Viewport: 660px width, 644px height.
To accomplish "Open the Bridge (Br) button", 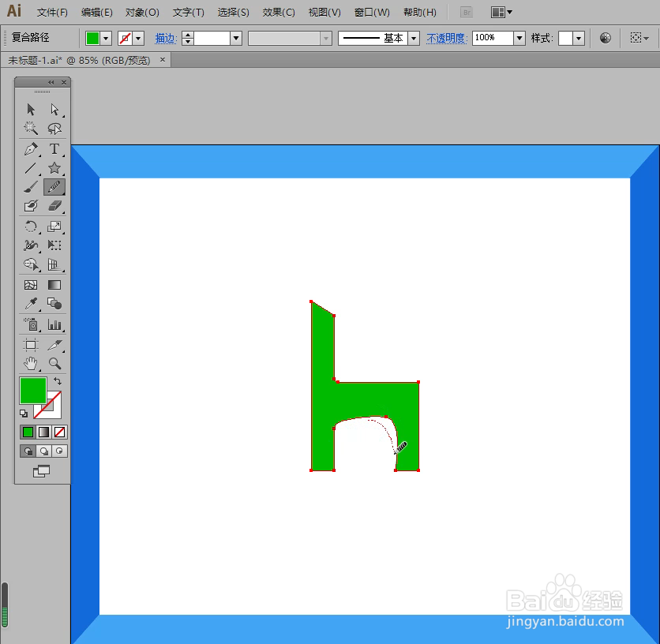I will (x=467, y=12).
